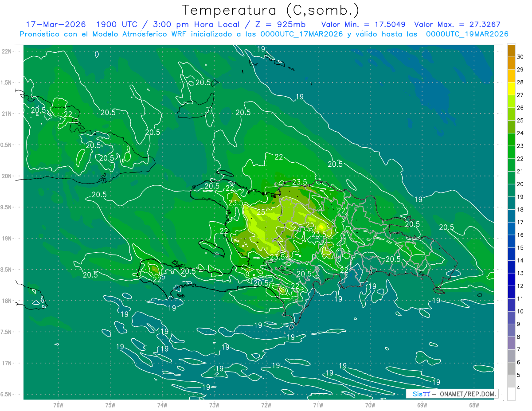The height and width of the screenshot is (411, 532).
Task: Click the number 15 on the color scale
Action: tap(520, 248)
